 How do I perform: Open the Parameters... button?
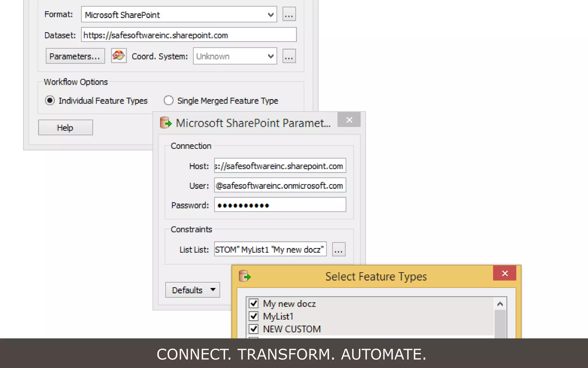(x=75, y=56)
